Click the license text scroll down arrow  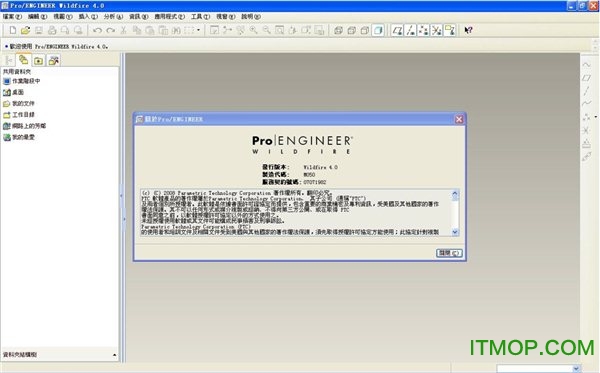[455, 232]
